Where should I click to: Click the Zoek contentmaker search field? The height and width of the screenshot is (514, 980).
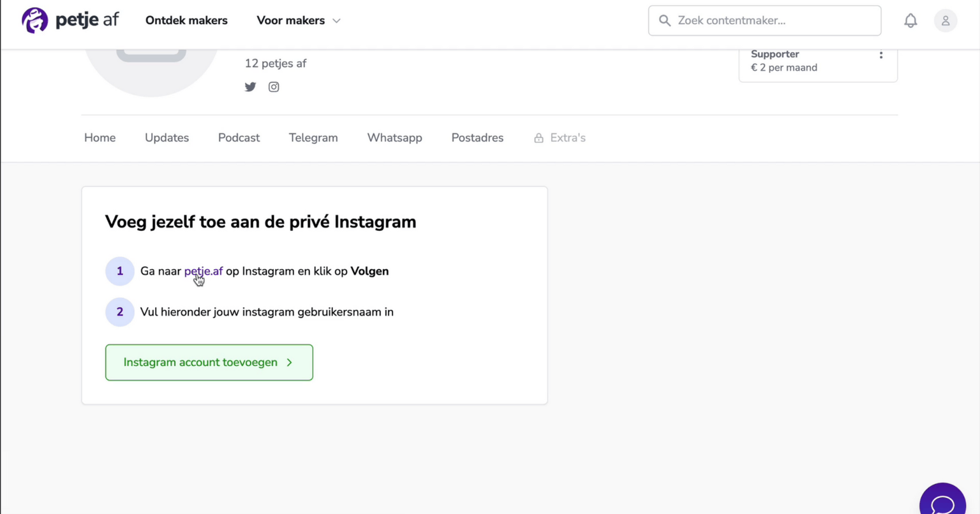pos(765,20)
